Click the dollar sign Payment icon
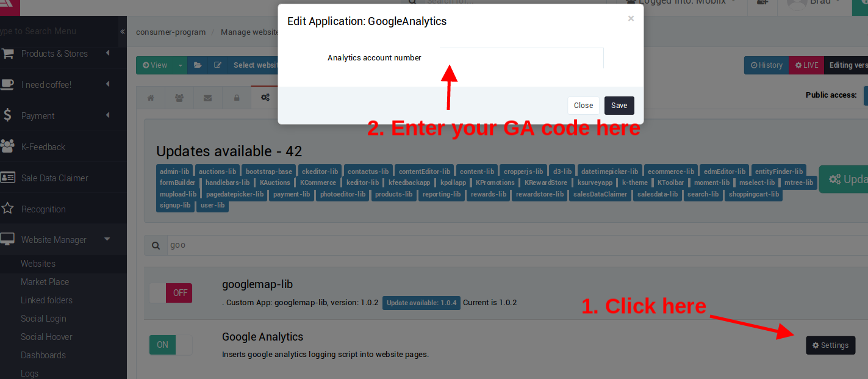This screenshot has width=868, height=379. (7, 115)
